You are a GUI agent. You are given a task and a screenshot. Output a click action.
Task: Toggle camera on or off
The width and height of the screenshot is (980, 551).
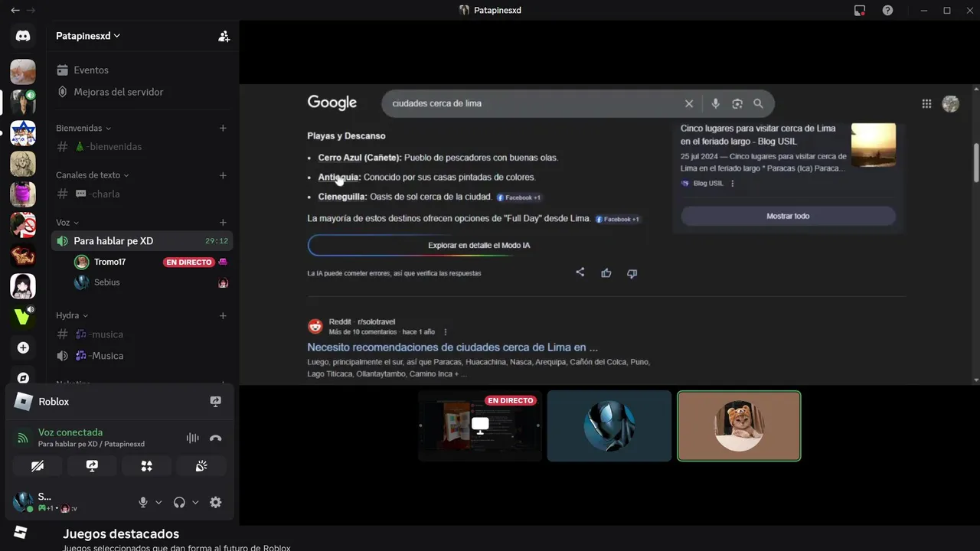coord(38,466)
